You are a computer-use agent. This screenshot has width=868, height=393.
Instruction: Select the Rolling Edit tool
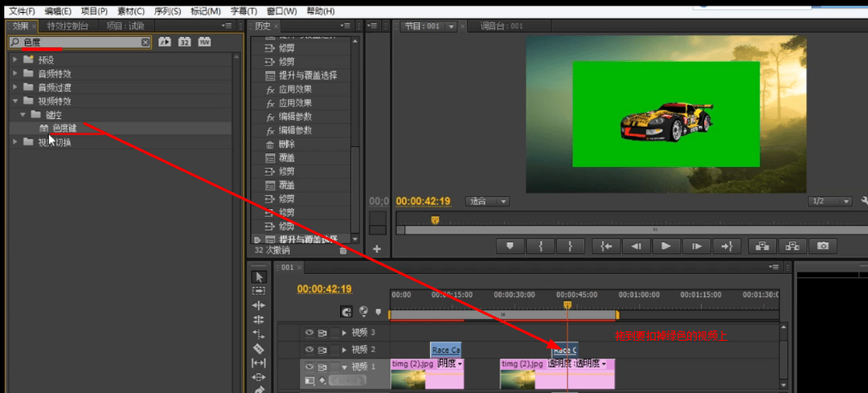coord(259,320)
